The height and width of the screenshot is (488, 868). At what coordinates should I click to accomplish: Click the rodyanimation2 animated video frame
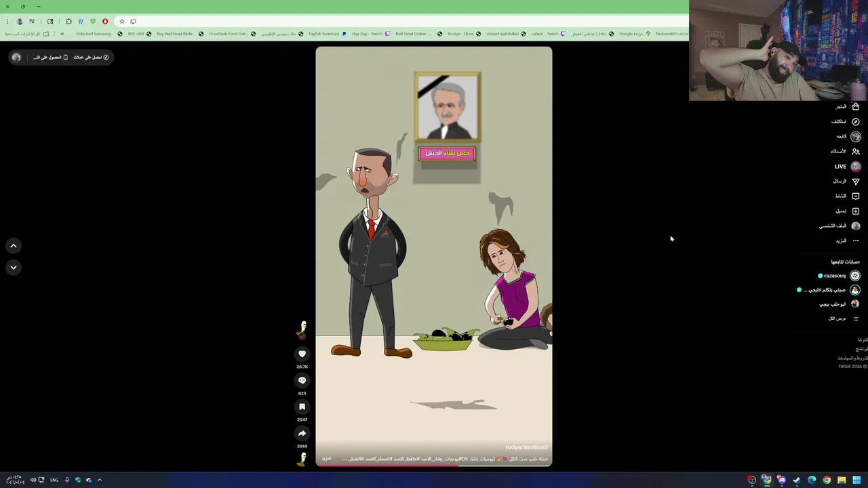pos(434,256)
